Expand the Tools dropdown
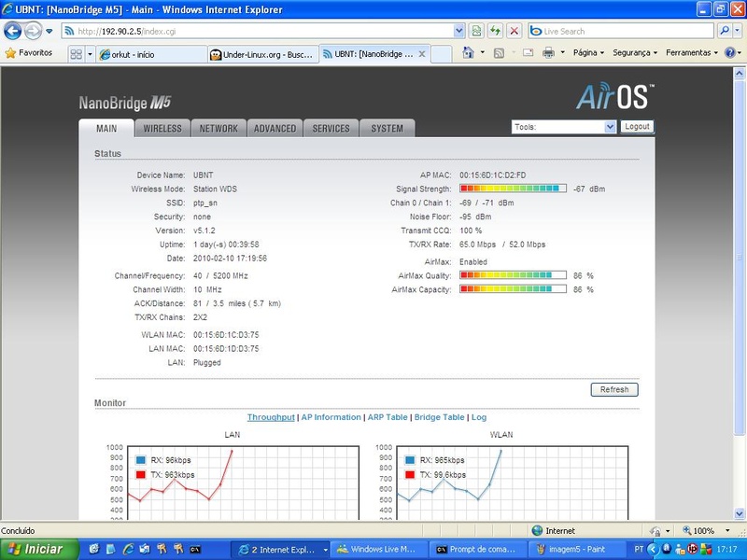The image size is (747, 560). point(564,127)
